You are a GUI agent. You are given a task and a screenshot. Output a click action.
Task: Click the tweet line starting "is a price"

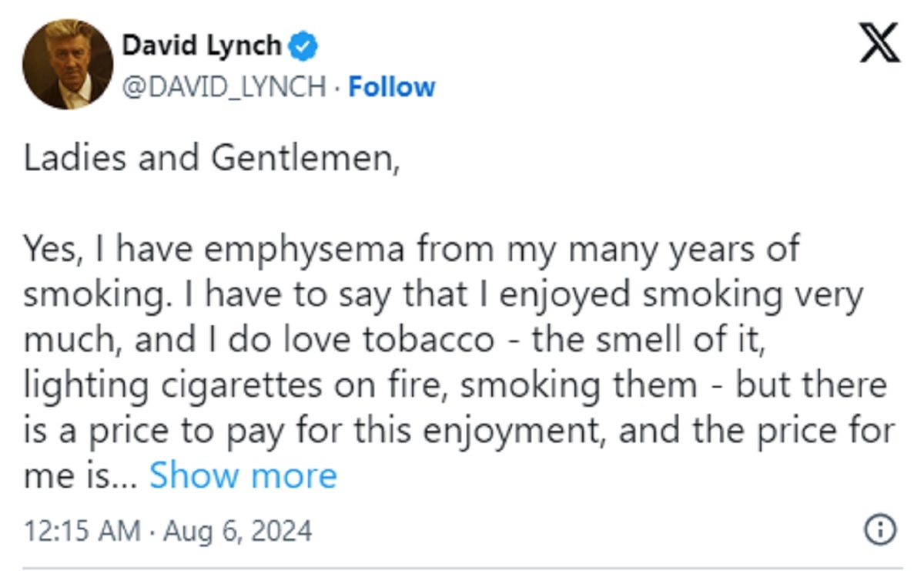click(459, 431)
